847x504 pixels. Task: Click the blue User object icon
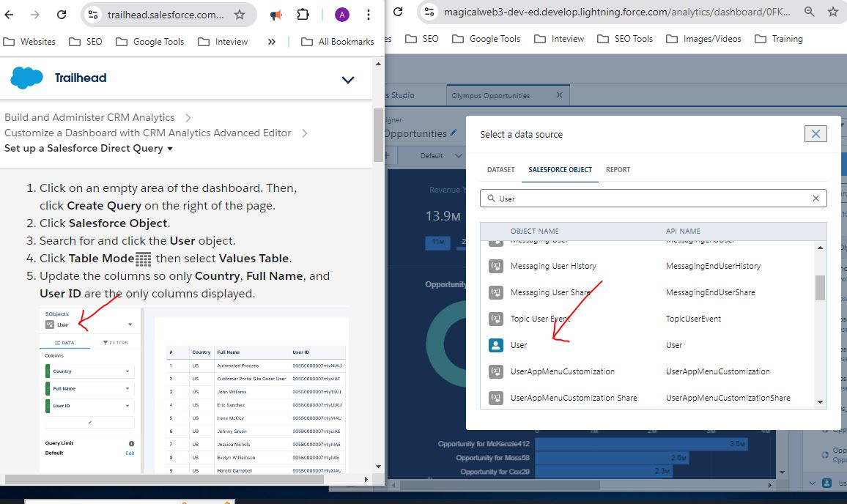[496, 345]
